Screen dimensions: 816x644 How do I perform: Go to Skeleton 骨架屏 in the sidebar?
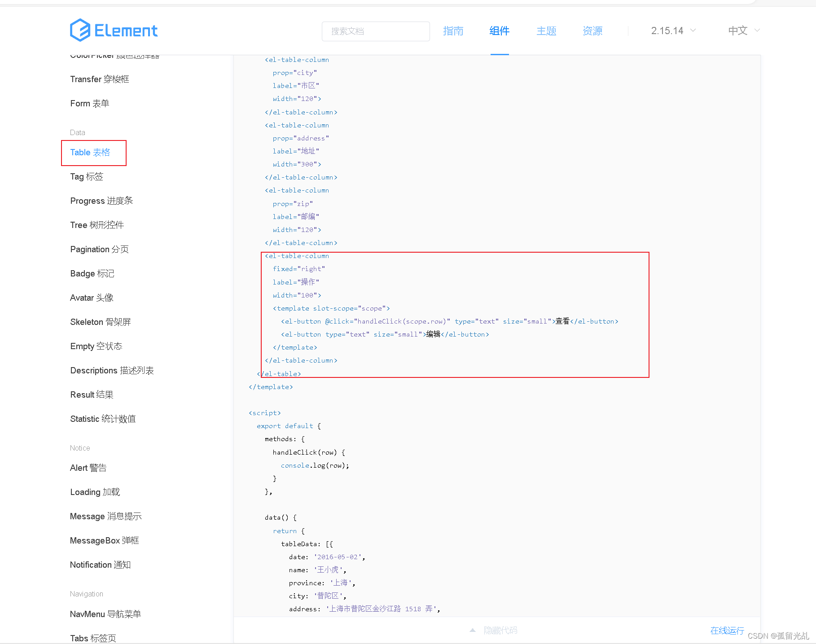click(101, 322)
